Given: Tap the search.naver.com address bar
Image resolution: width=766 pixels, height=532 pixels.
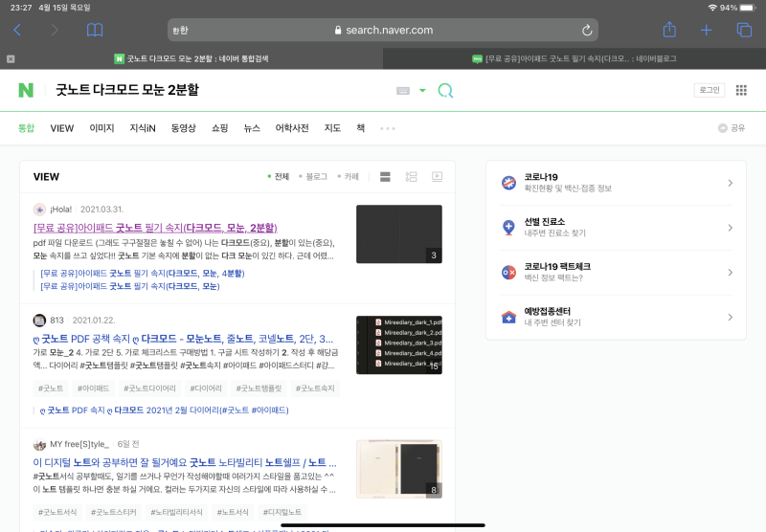Looking at the screenshot, I should (x=383, y=31).
